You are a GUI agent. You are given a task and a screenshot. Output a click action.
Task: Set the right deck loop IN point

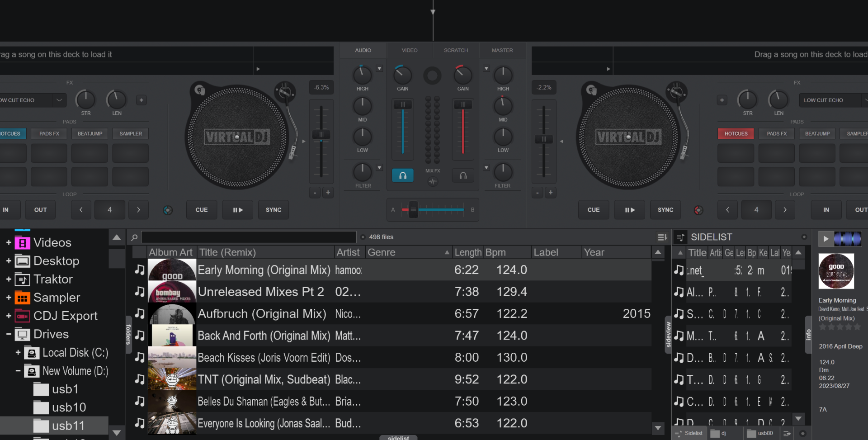826,210
